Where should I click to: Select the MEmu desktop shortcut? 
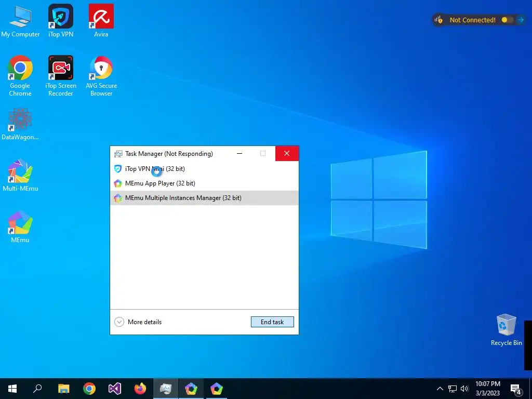(x=20, y=227)
